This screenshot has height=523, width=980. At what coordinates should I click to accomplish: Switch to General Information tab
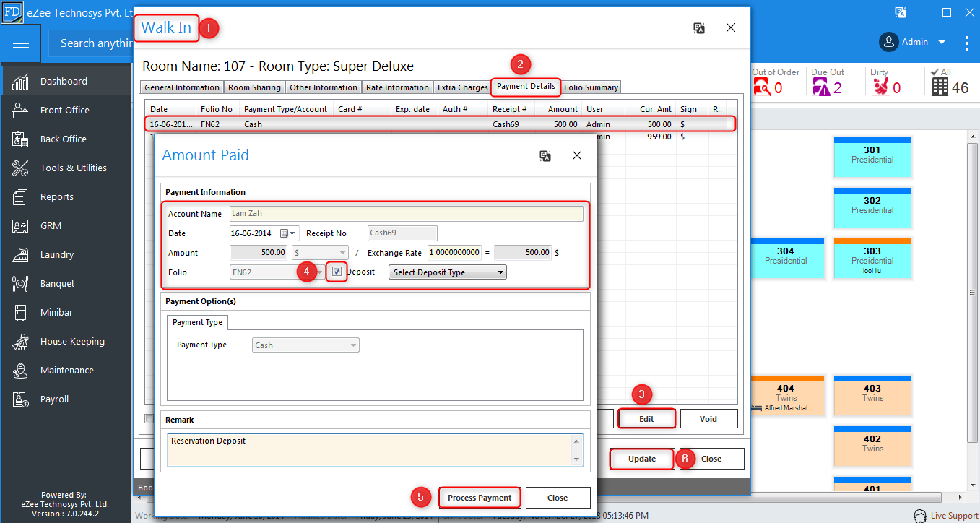181,87
